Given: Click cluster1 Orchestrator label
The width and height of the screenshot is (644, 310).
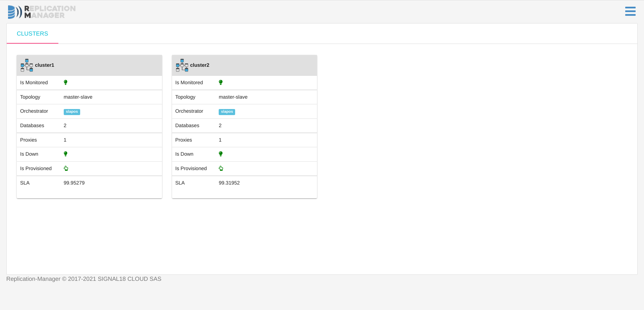Looking at the screenshot, I should (34, 111).
